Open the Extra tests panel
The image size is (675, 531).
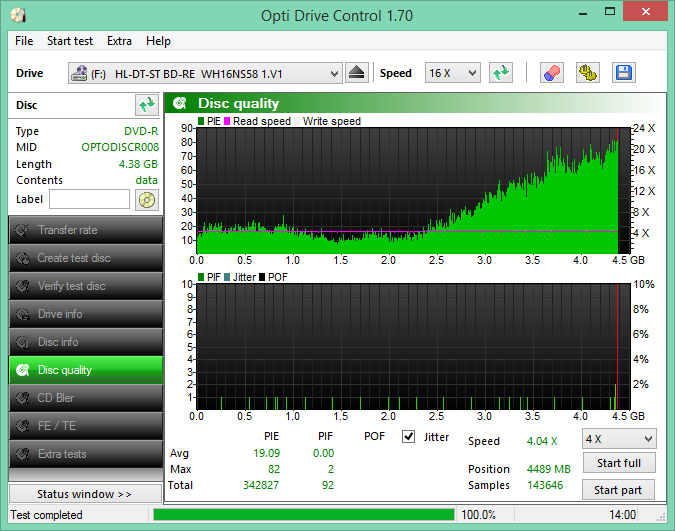pos(86,454)
